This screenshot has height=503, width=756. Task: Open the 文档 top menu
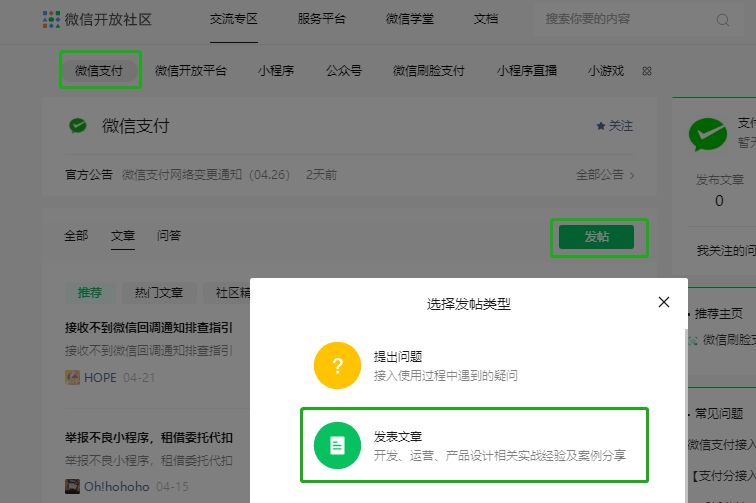(486, 19)
